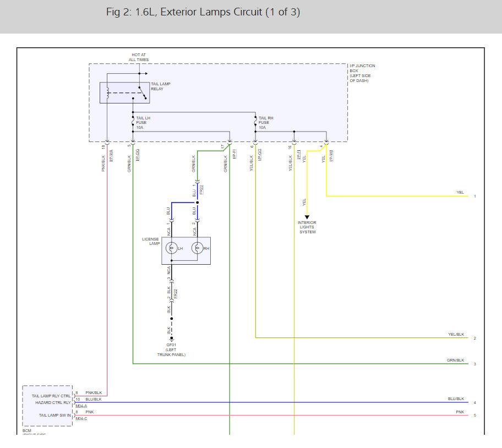The image size is (502, 448).
Task: Click the 'HAZARD CTRL RLY' BCM pin label
Action: point(53,402)
